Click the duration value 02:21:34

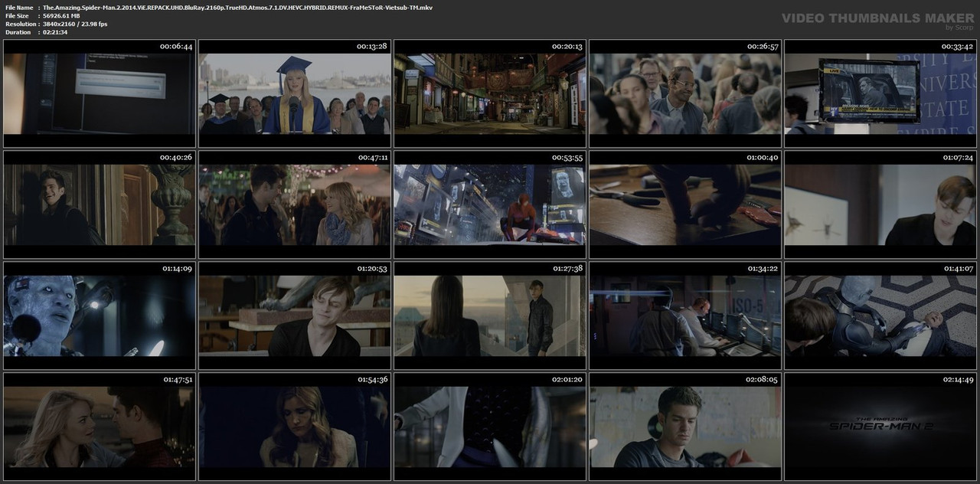click(55, 33)
